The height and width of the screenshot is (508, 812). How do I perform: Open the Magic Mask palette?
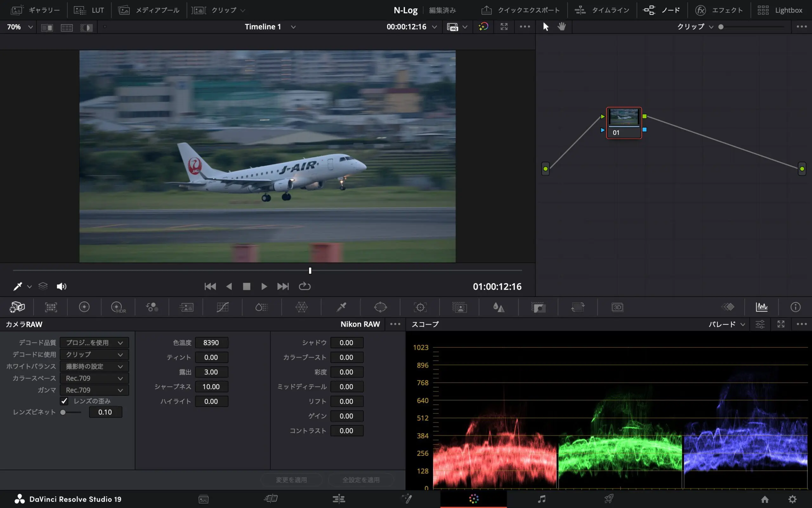coord(459,307)
